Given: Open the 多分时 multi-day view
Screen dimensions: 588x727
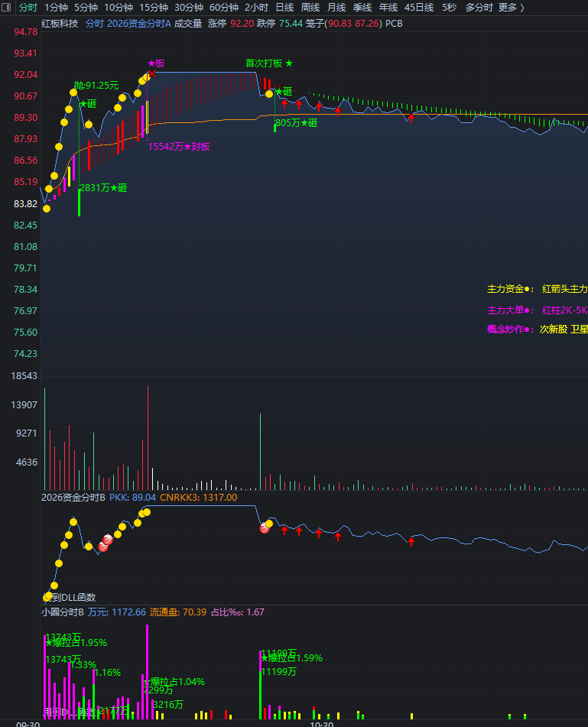Looking at the screenshot, I should (x=479, y=8).
